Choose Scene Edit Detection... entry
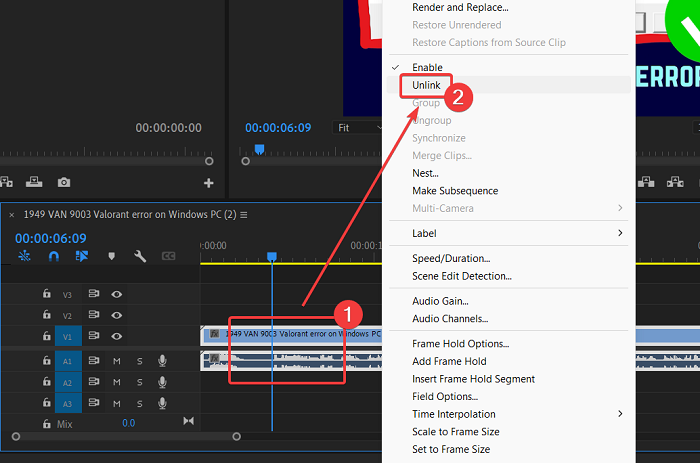Image resolution: width=700 pixels, height=463 pixels. tap(508, 276)
